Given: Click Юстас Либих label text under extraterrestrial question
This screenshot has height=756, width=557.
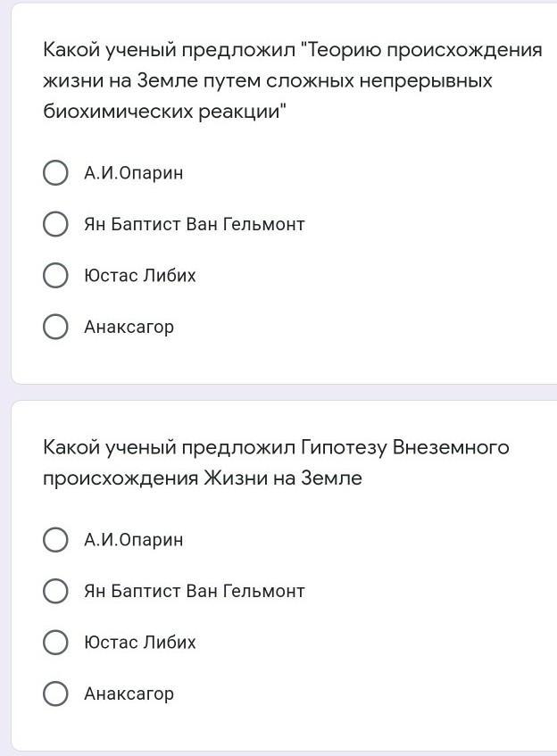Looking at the screenshot, I should (139, 643).
